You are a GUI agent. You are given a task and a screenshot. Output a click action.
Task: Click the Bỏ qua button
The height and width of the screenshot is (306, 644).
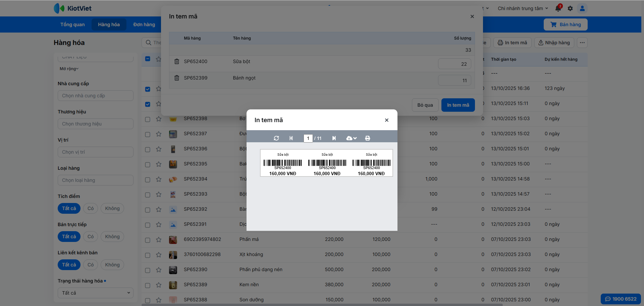click(425, 105)
